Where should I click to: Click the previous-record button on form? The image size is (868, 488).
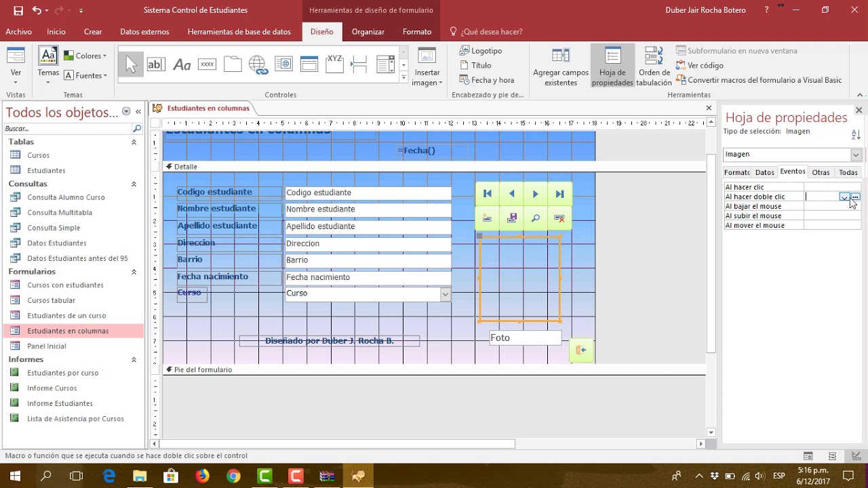click(511, 194)
